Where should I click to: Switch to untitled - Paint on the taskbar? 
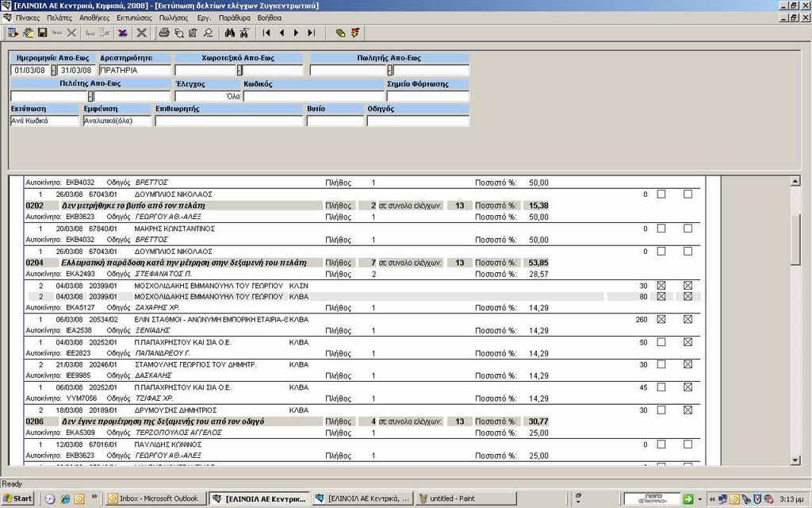tap(465, 498)
